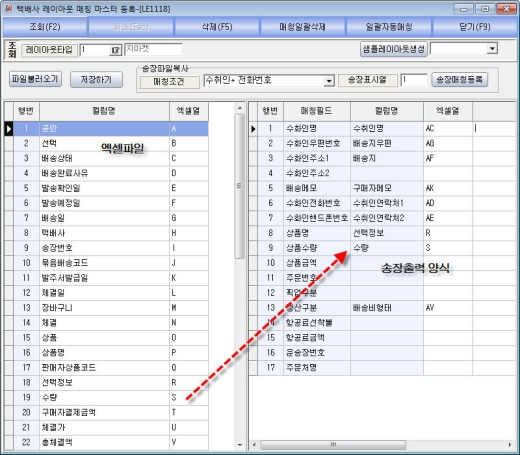Click 파일불러오기 load file button
This screenshot has width=520, height=455.
(x=35, y=79)
